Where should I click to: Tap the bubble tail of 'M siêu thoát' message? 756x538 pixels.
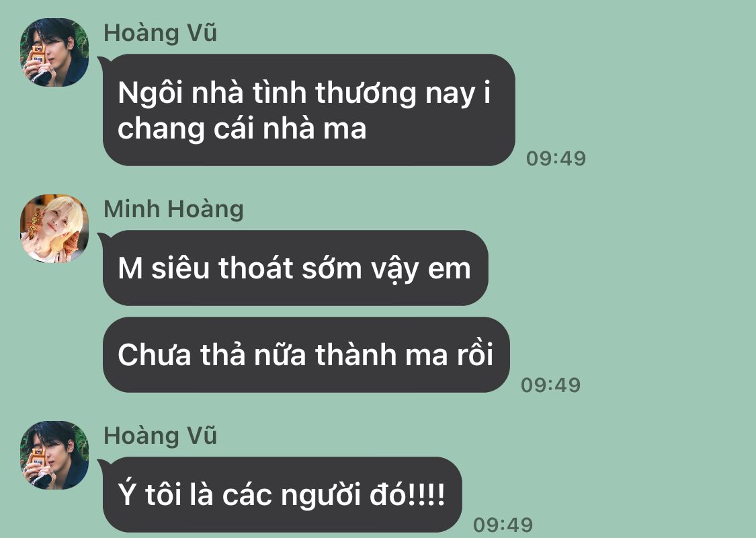(102, 238)
